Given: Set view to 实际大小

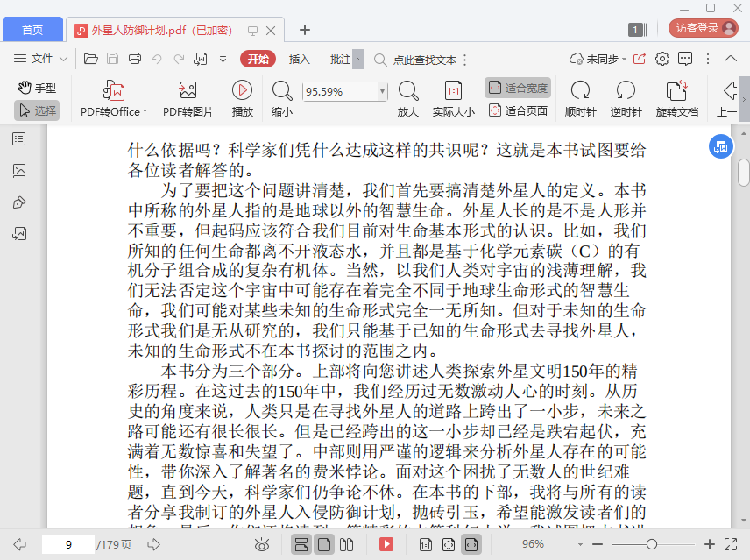Looking at the screenshot, I should click(x=454, y=99).
